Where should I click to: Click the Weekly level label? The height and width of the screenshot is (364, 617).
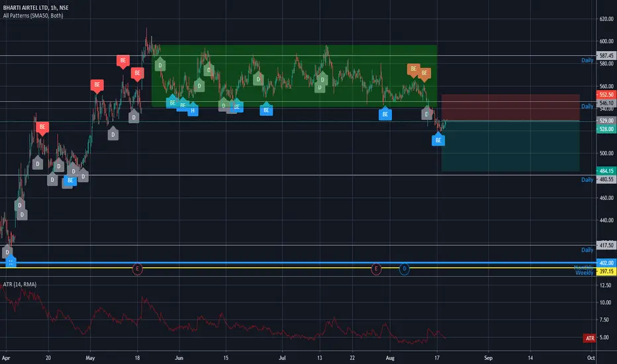[584, 273]
